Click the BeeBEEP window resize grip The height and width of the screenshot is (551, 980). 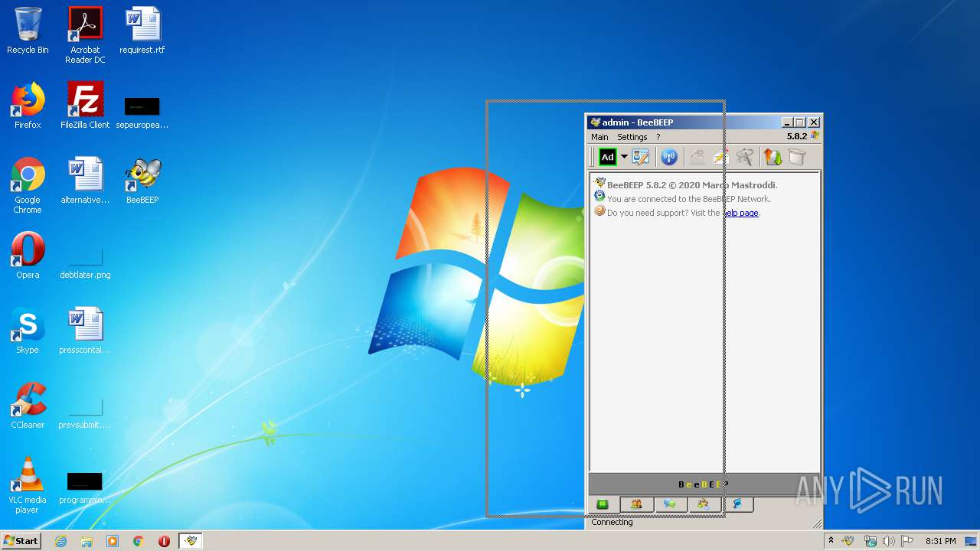click(x=817, y=523)
